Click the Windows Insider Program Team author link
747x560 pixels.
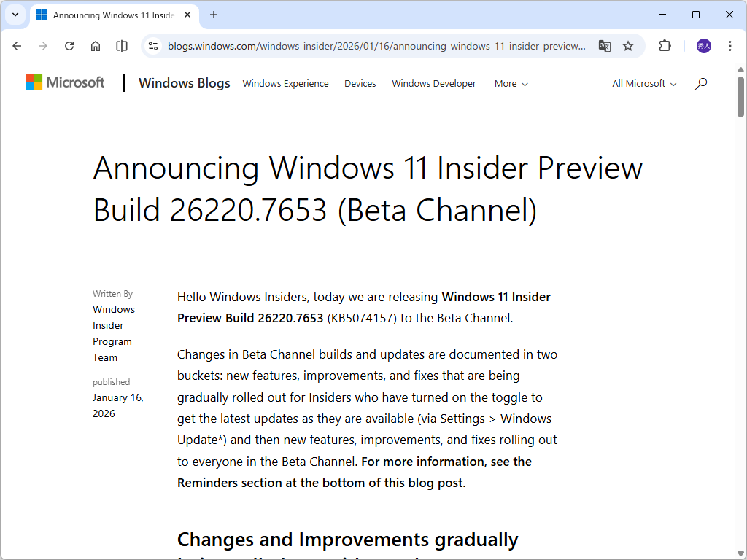114,333
